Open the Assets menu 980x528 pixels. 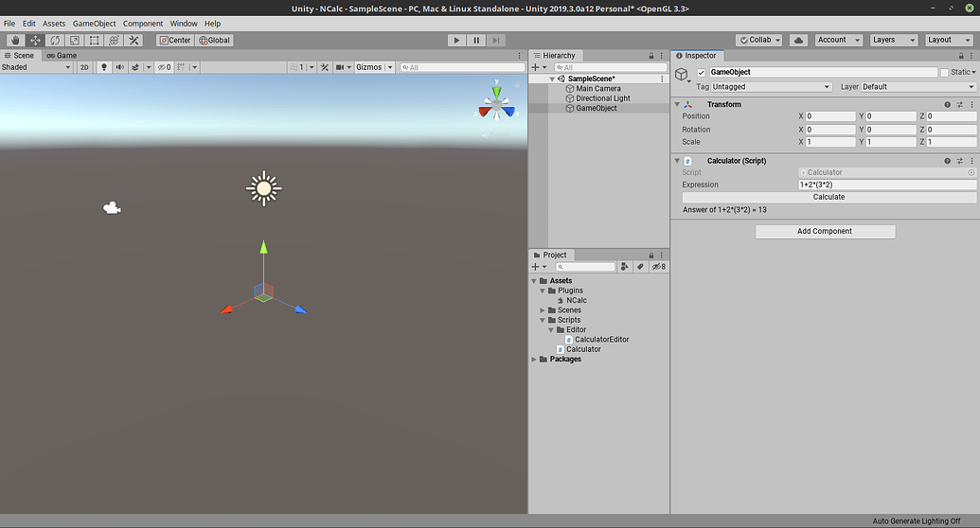pyautogui.click(x=54, y=24)
